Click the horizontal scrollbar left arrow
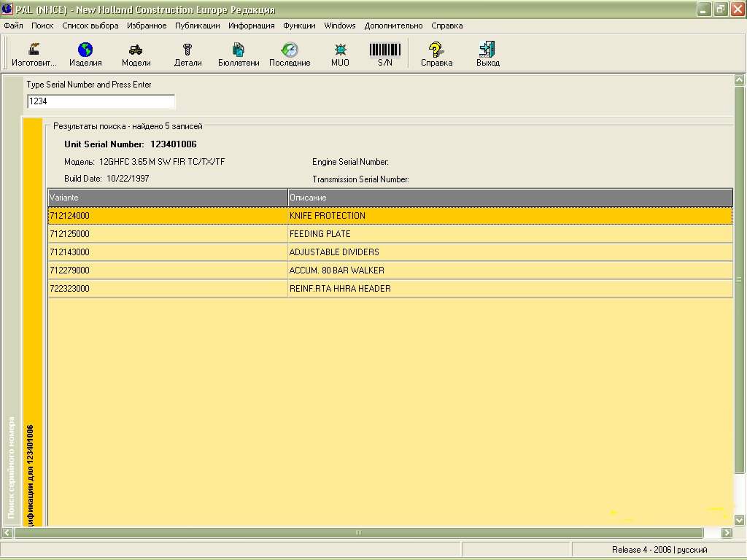Screen dimensions: 747x560 tap(7, 532)
